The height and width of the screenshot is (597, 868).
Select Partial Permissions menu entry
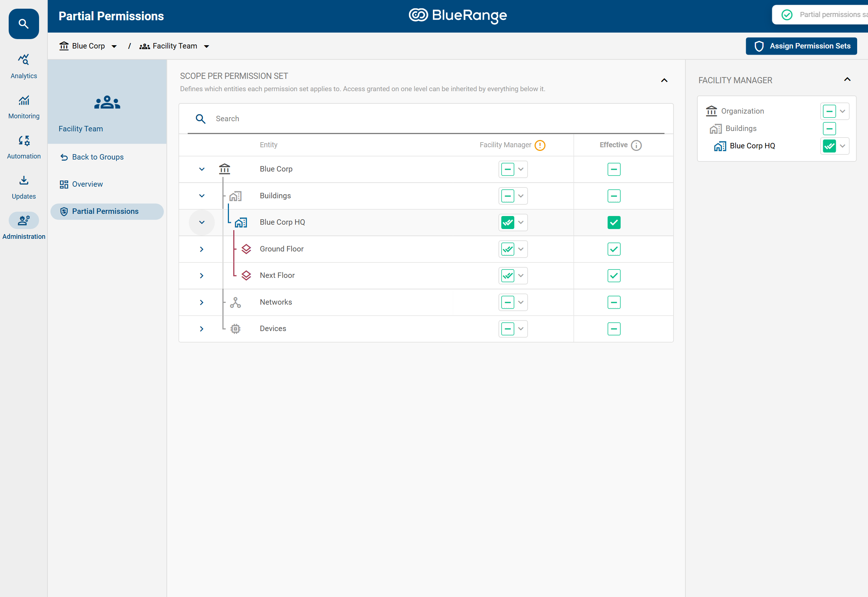[107, 211]
